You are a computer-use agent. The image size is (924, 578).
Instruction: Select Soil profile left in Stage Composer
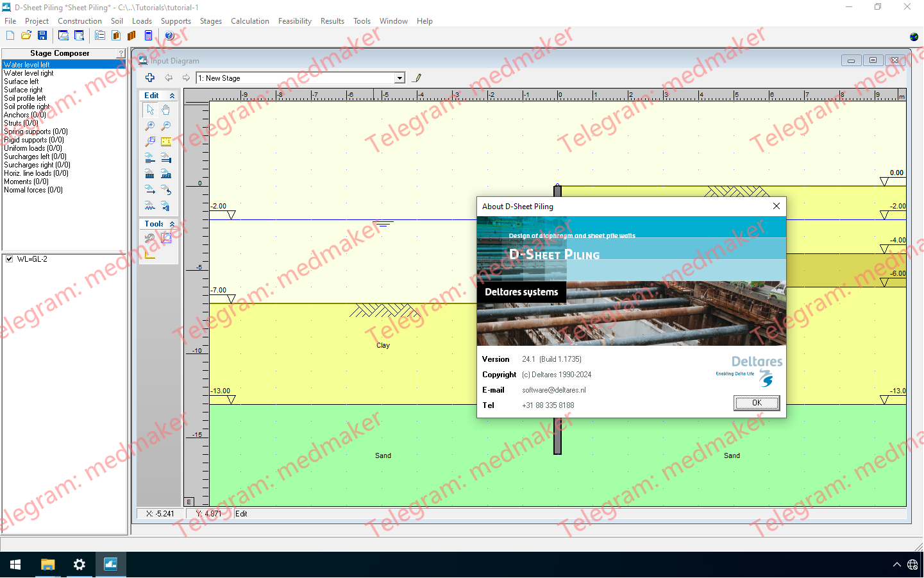tap(25, 98)
